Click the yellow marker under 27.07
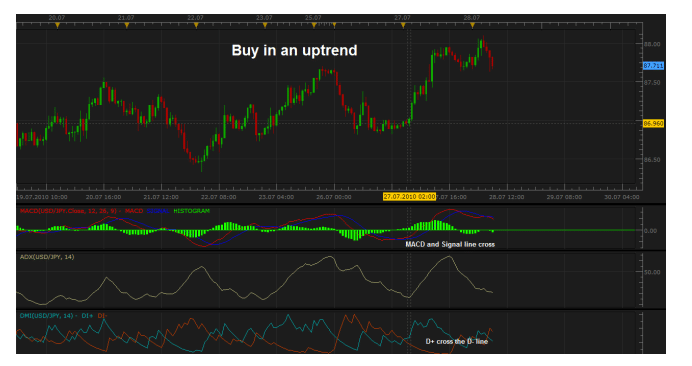692x366 pixels. point(403,26)
